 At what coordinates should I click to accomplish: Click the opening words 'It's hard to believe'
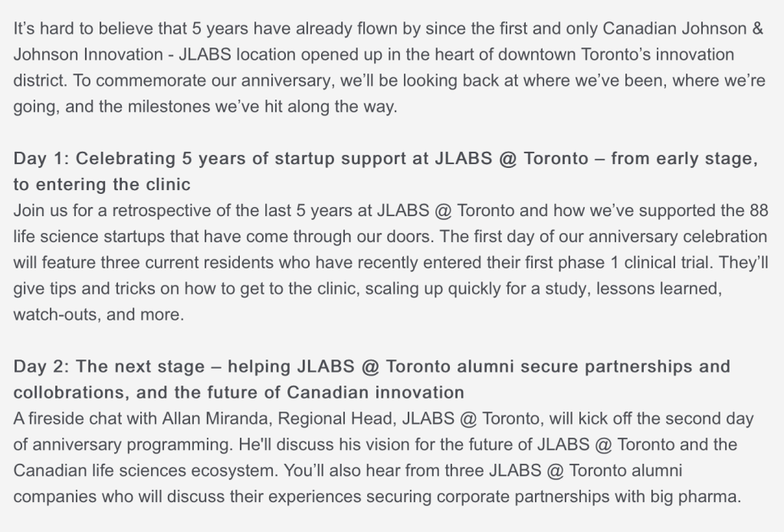tap(77, 28)
